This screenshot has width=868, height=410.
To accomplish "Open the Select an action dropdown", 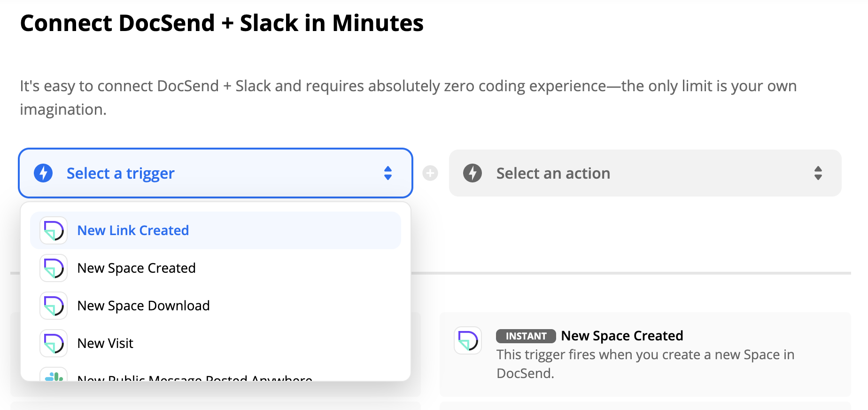I will [x=645, y=173].
